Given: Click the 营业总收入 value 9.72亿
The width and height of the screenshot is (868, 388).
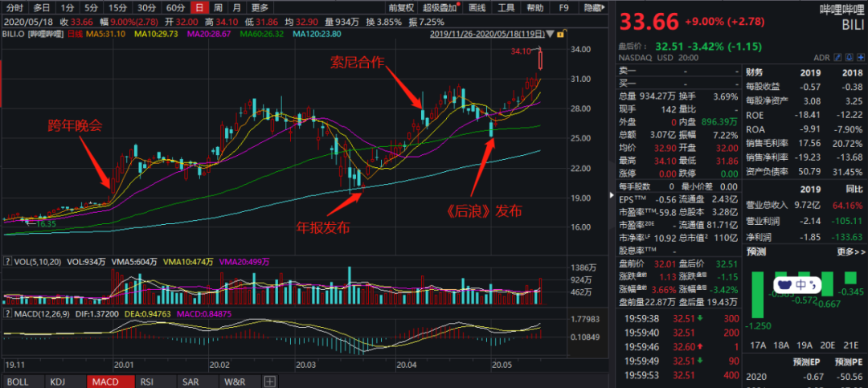Looking at the screenshot, I should pos(805,205).
